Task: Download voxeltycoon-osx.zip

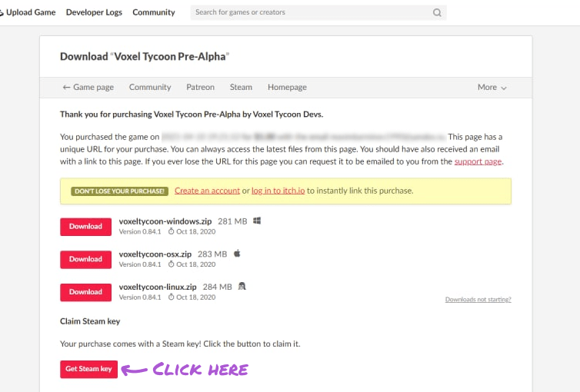Action: click(86, 259)
